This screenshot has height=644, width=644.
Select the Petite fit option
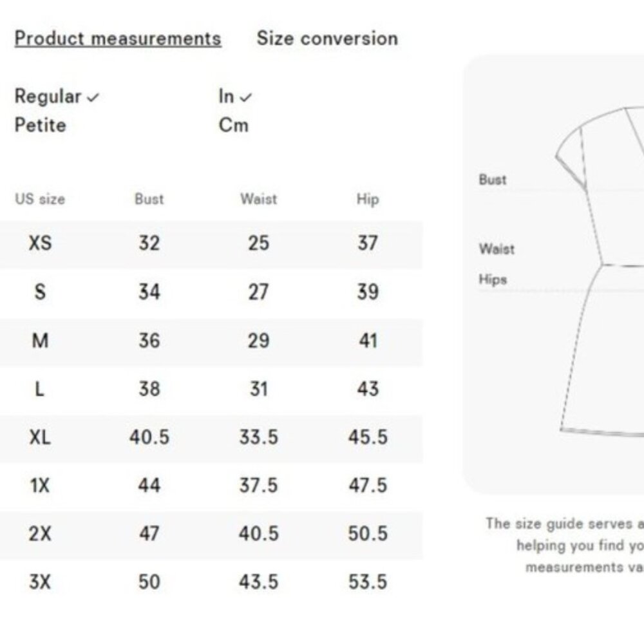40,126
